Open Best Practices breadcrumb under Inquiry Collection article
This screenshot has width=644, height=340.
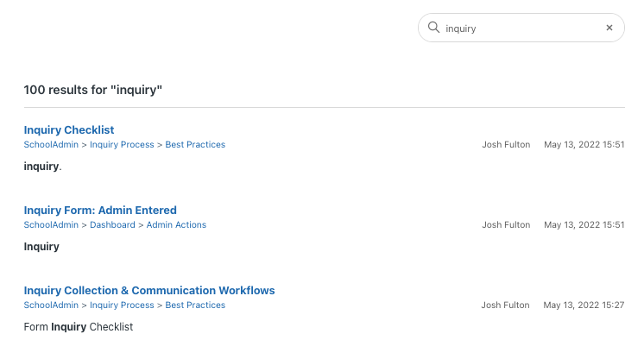(195, 305)
